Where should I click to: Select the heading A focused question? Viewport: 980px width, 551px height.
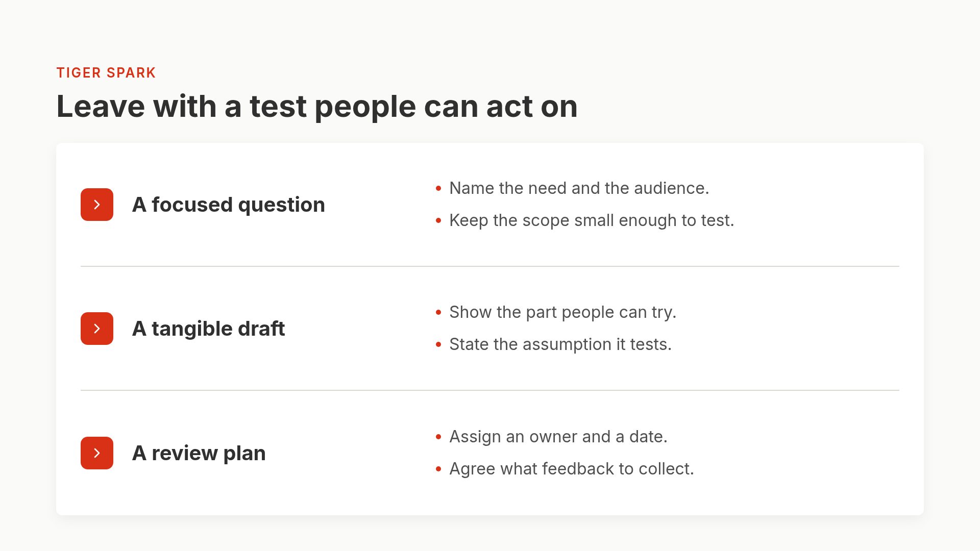[229, 205]
